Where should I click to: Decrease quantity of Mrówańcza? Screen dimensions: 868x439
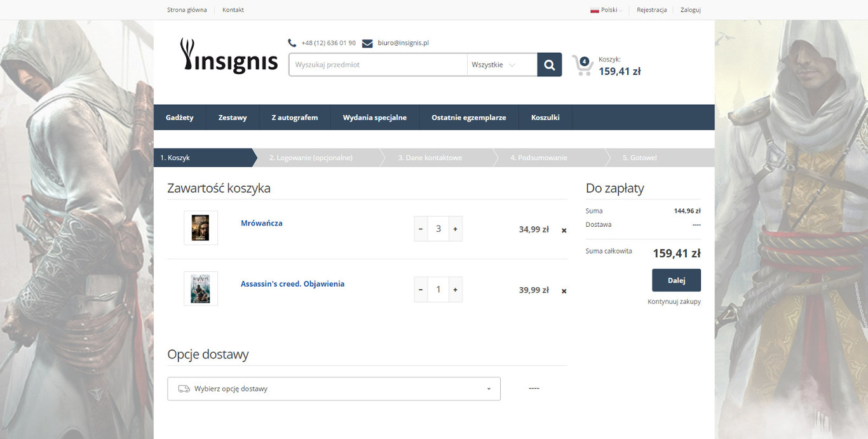click(421, 229)
